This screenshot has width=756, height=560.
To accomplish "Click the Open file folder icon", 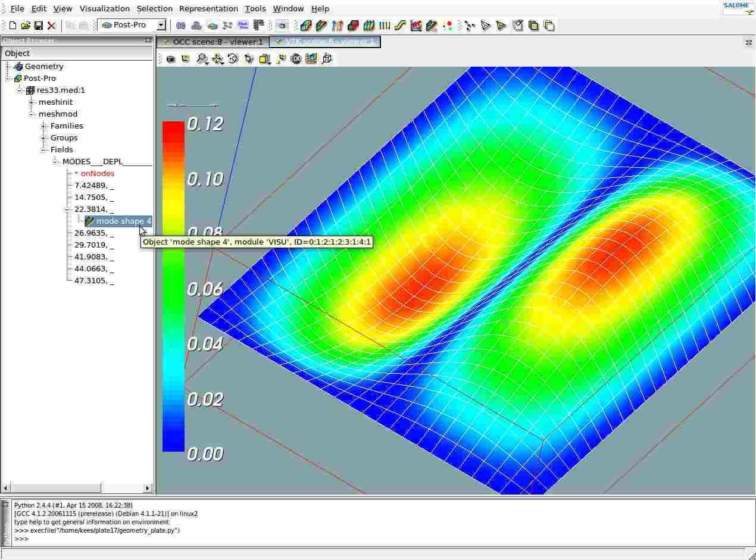I will (26, 26).
